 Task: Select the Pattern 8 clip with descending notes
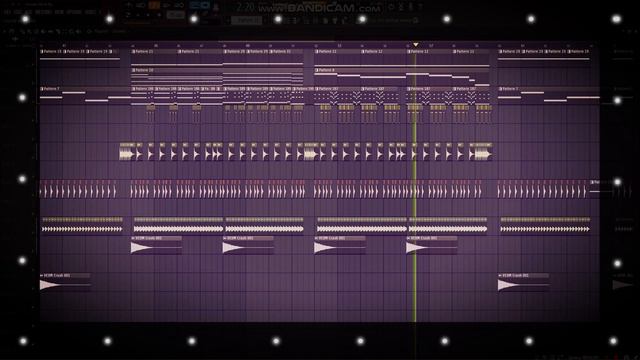pyautogui.click(x=402, y=77)
